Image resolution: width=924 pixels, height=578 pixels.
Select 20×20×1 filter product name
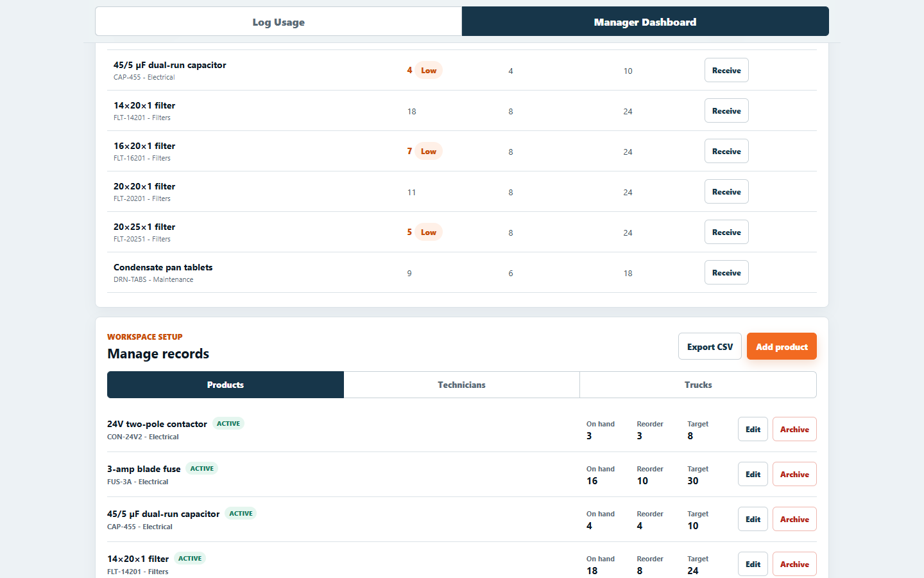click(x=144, y=186)
